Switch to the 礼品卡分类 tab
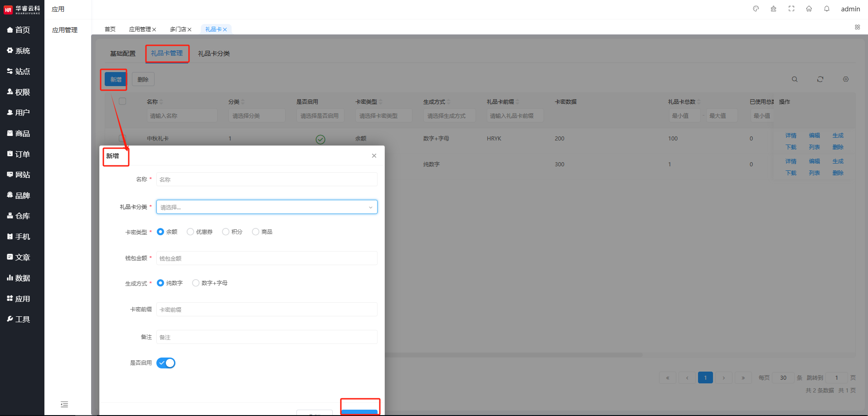 214,53
